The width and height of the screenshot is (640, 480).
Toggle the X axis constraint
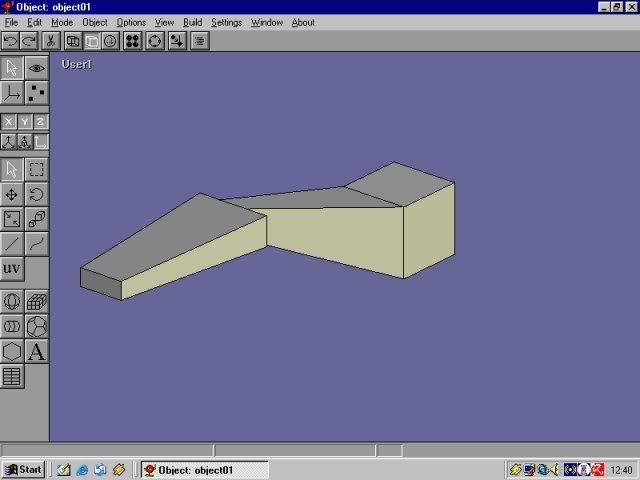(9, 122)
